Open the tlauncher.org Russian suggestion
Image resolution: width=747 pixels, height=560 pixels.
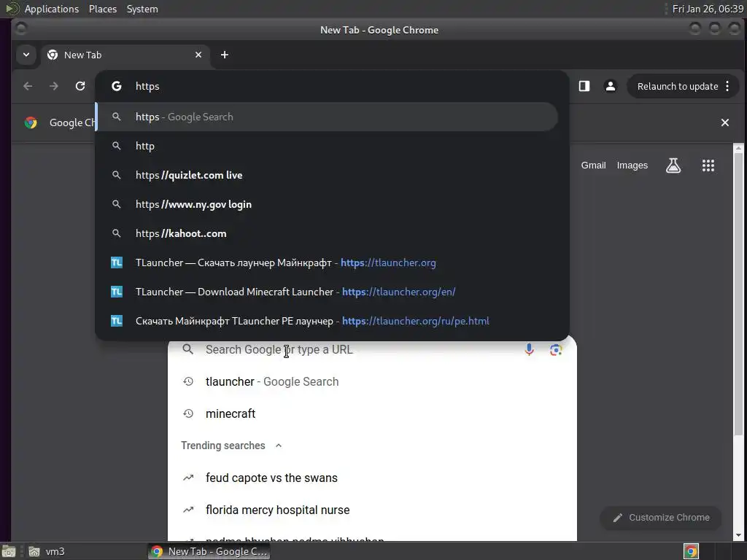[327, 262]
